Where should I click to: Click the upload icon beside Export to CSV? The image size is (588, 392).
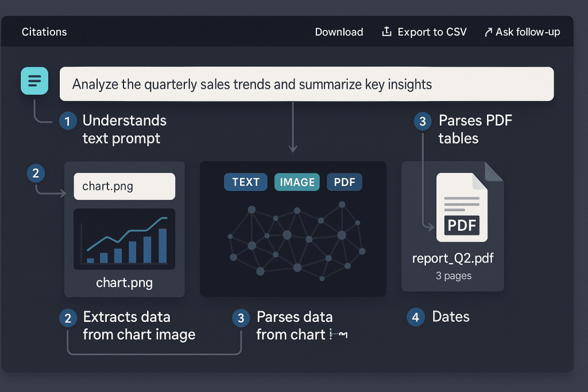(x=386, y=32)
